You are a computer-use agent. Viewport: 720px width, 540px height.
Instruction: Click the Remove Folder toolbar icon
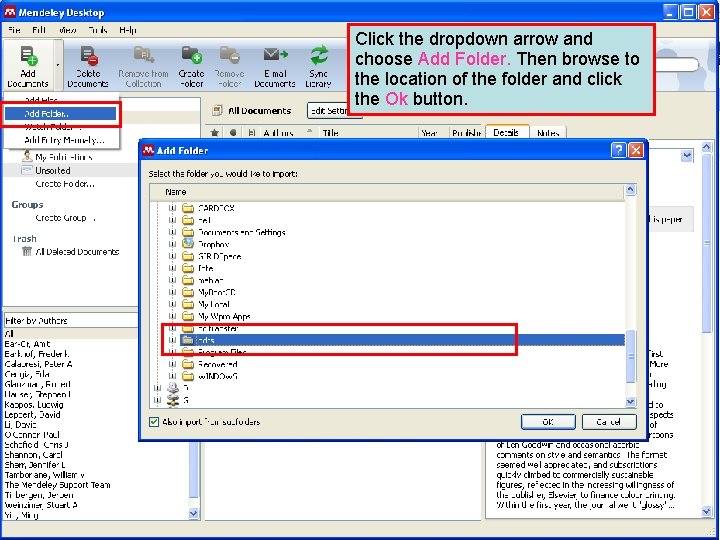(230, 55)
